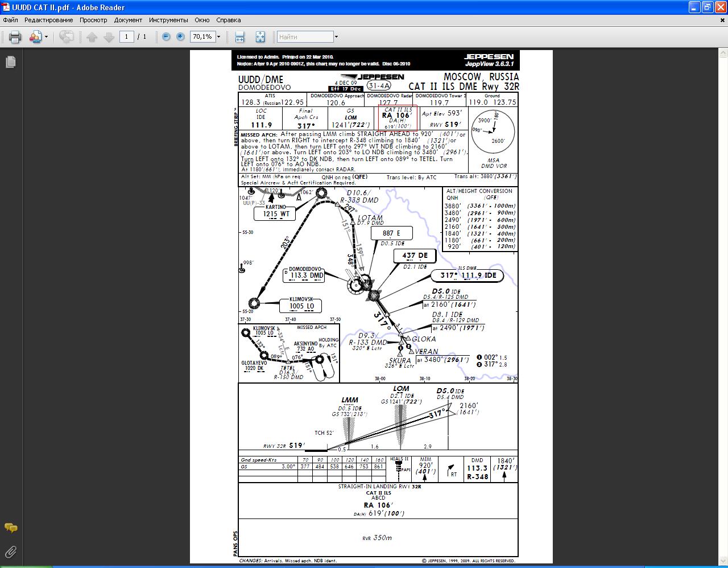
Task: Open the zoom percentage dropdown arrow
Action: tap(218, 36)
